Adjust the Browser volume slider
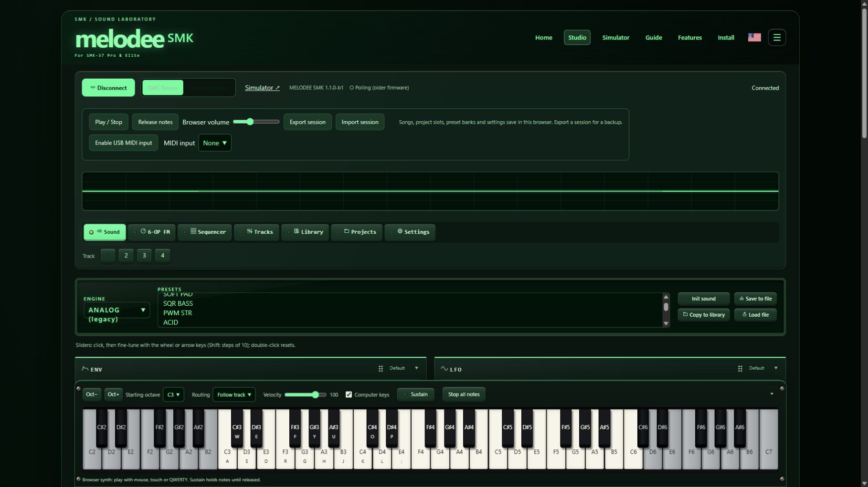This screenshot has height=487, width=868. [256, 122]
